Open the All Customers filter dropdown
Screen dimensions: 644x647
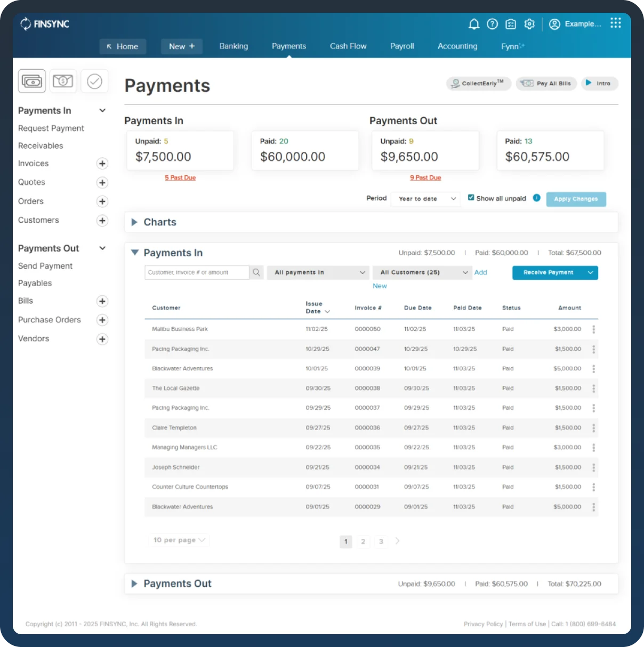422,272
